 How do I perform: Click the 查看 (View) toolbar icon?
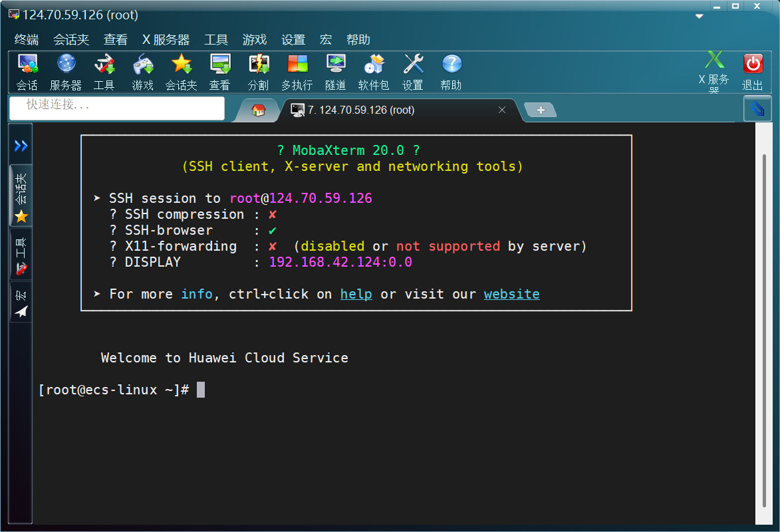(x=220, y=72)
